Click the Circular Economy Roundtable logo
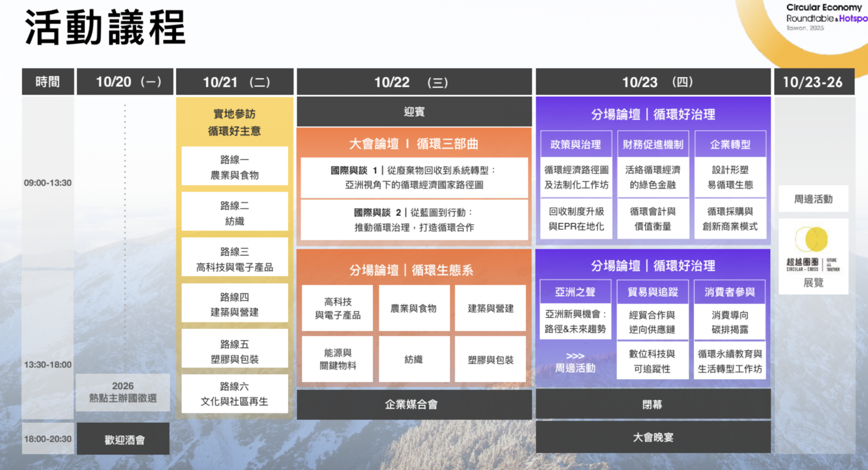 pos(826,17)
